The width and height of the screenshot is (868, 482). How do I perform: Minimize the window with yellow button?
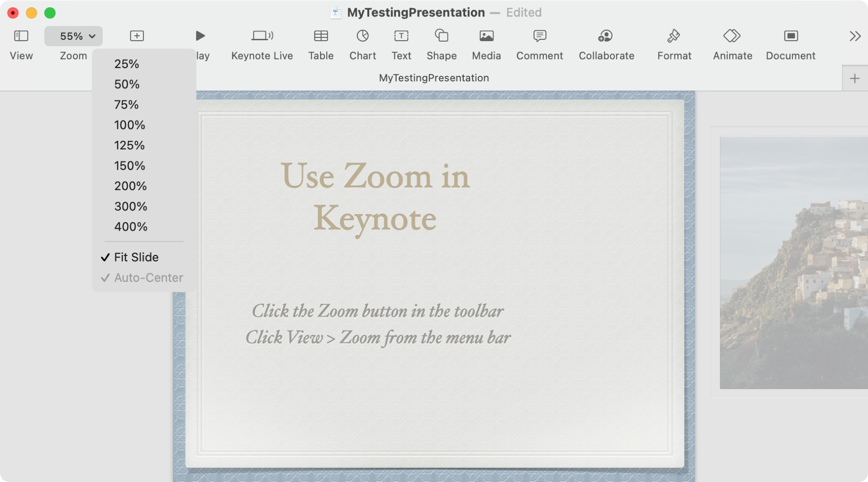point(31,13)
